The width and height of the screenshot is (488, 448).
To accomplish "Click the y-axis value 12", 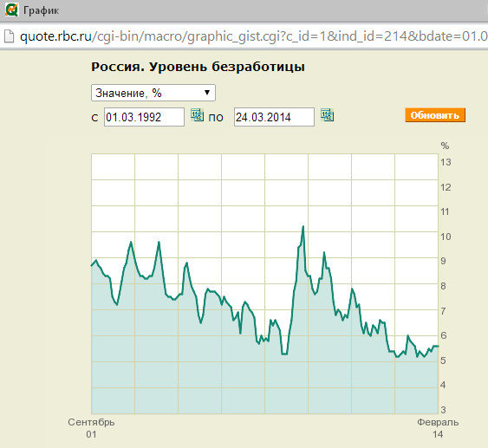I will (446, 187).
